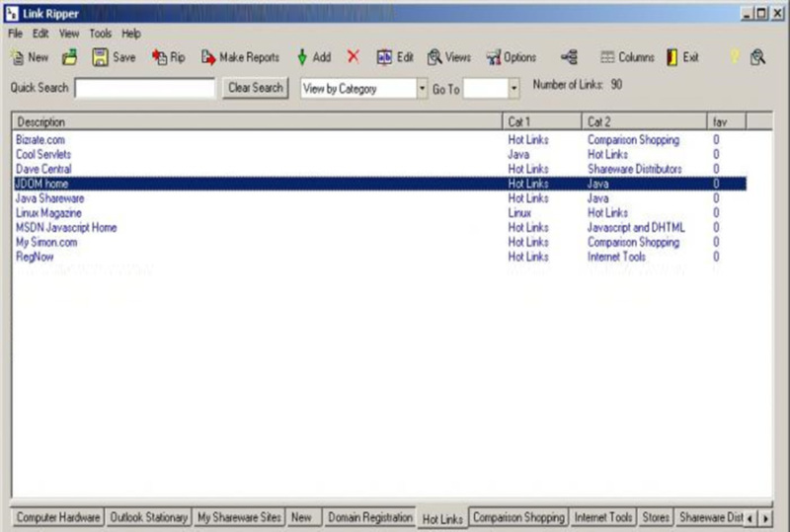Sort by the Cat 1 column header
Image resolution: width=790 pixels, height=532 pixels.
coord(542,122)
